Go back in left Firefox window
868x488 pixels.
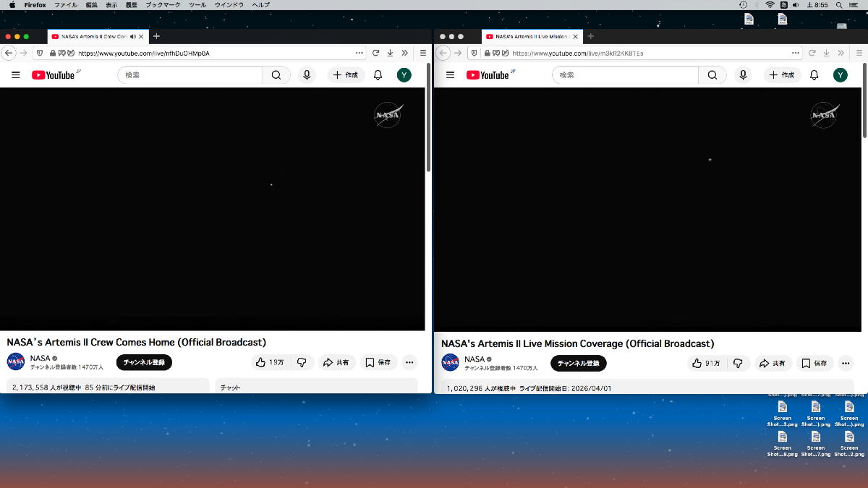click(x=9, y=53)
